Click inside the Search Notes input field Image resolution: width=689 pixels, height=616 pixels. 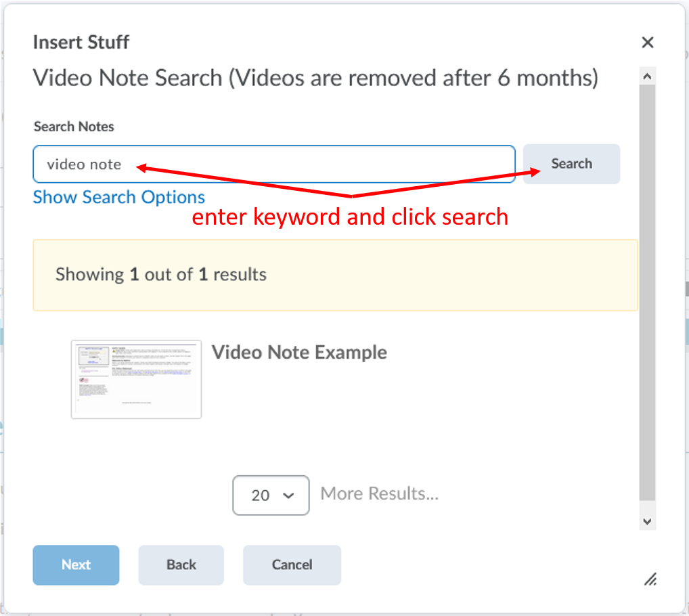point(271,164)
